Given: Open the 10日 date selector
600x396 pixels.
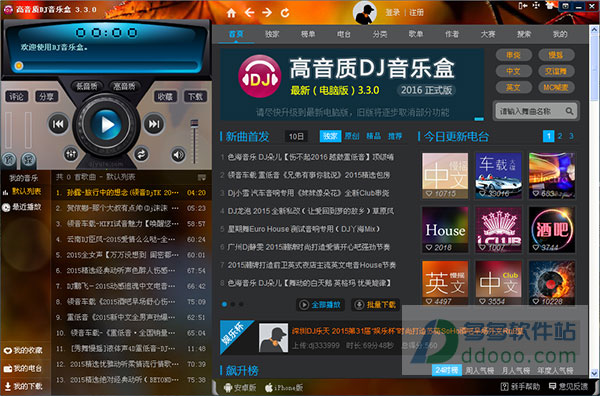Looking at the screenshot, I should coord(296,136).
